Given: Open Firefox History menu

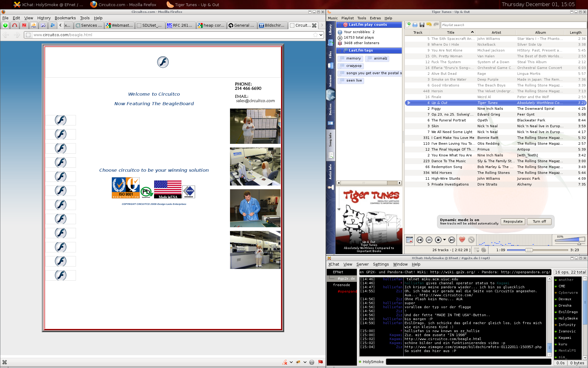Looking at the screenshot, I should 44,18.
